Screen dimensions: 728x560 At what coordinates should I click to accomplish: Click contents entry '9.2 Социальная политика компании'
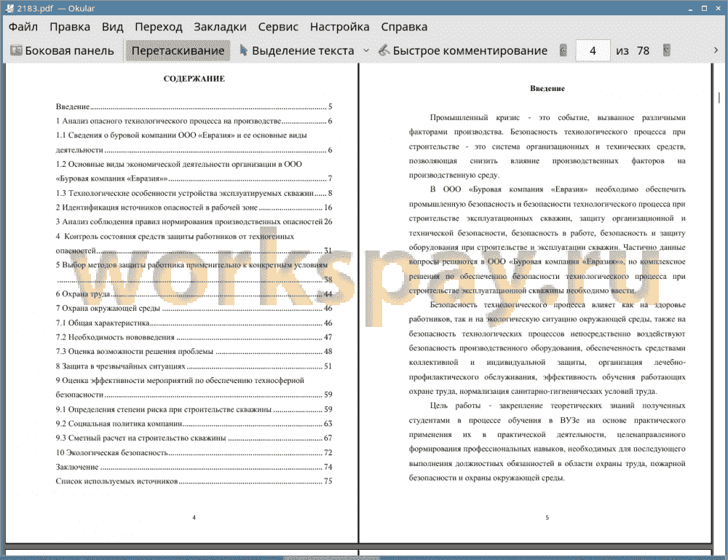coord(194,424)
